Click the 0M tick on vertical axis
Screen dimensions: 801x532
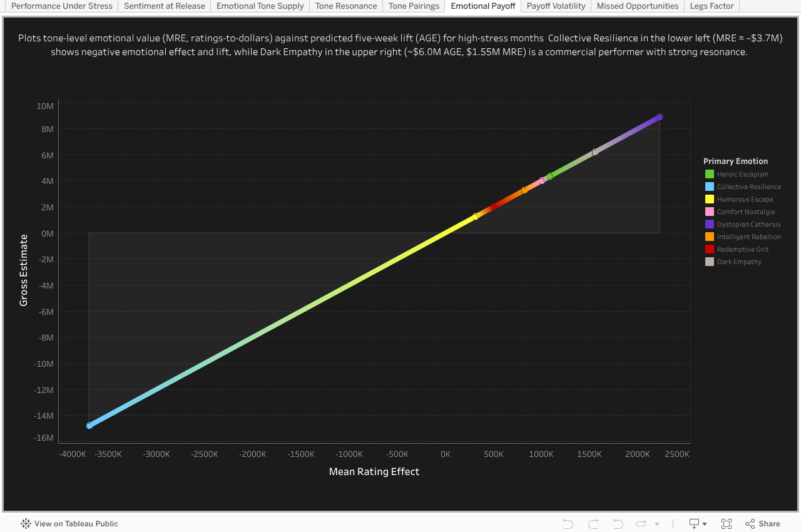[x=46, y=233]
